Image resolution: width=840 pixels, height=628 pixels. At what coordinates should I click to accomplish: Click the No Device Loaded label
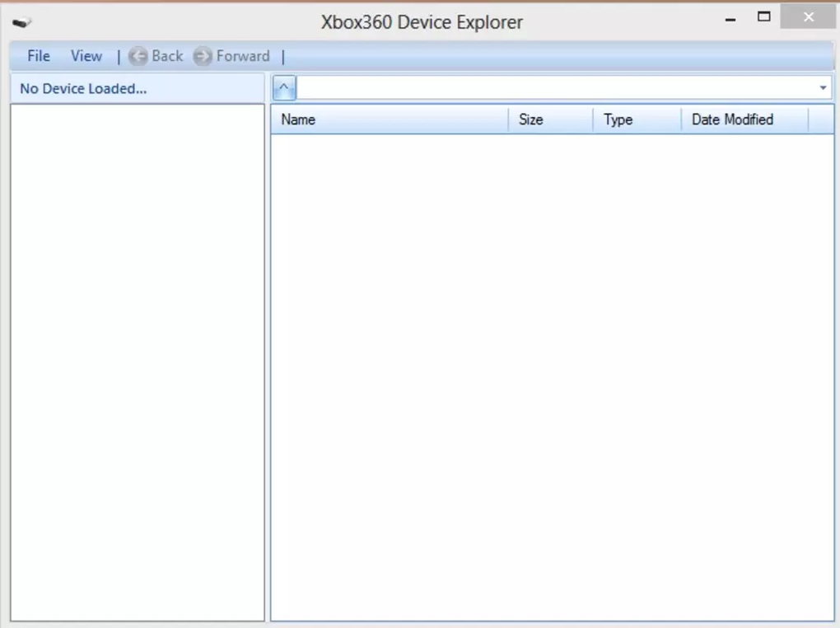[83, 88]
